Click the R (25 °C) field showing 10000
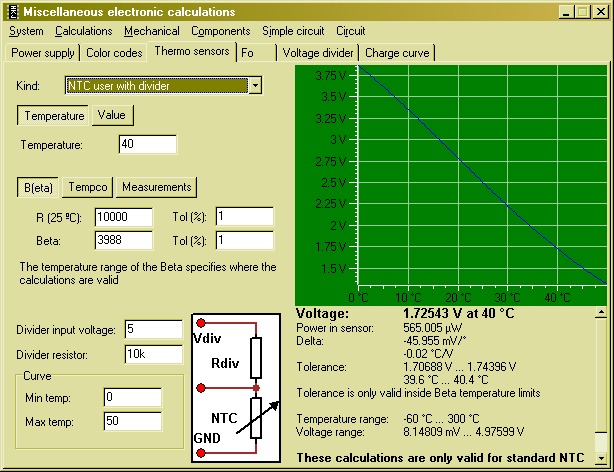 (124, 217)
